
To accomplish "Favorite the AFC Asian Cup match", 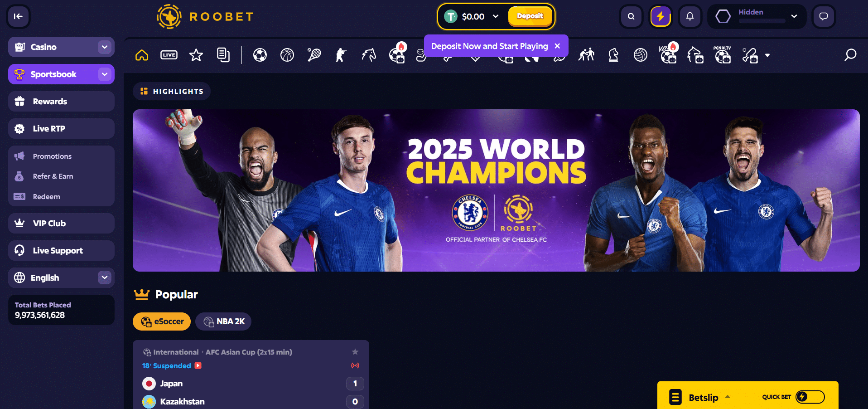I will [x=355, y=352].
